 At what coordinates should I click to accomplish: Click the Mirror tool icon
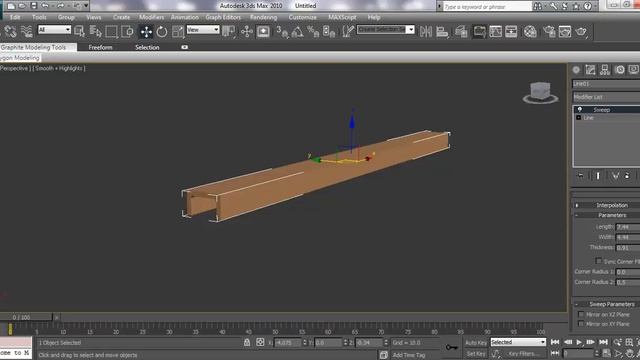(426, 31)
